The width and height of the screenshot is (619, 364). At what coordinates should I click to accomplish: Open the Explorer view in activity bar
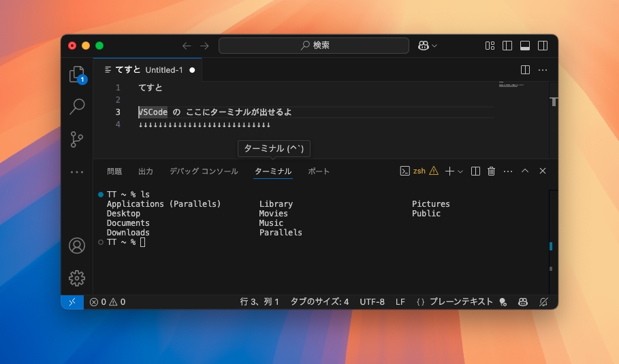(x=77, y=74)
